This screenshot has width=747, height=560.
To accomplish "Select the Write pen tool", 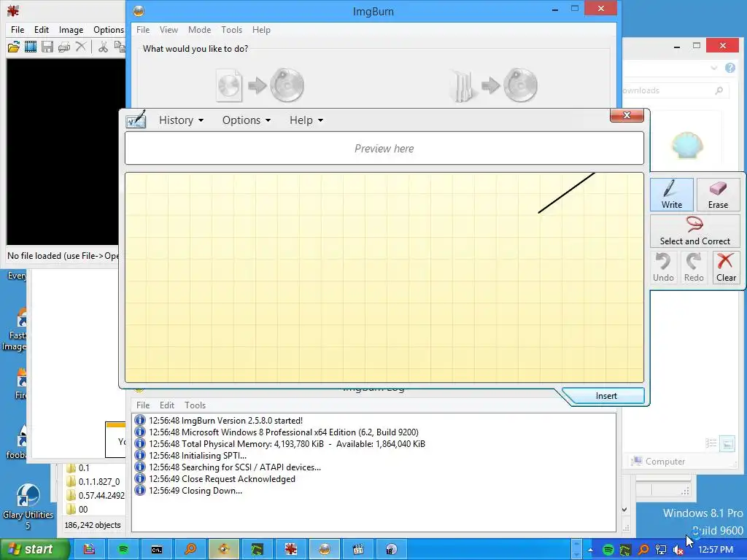I will [x=671, y=194].
